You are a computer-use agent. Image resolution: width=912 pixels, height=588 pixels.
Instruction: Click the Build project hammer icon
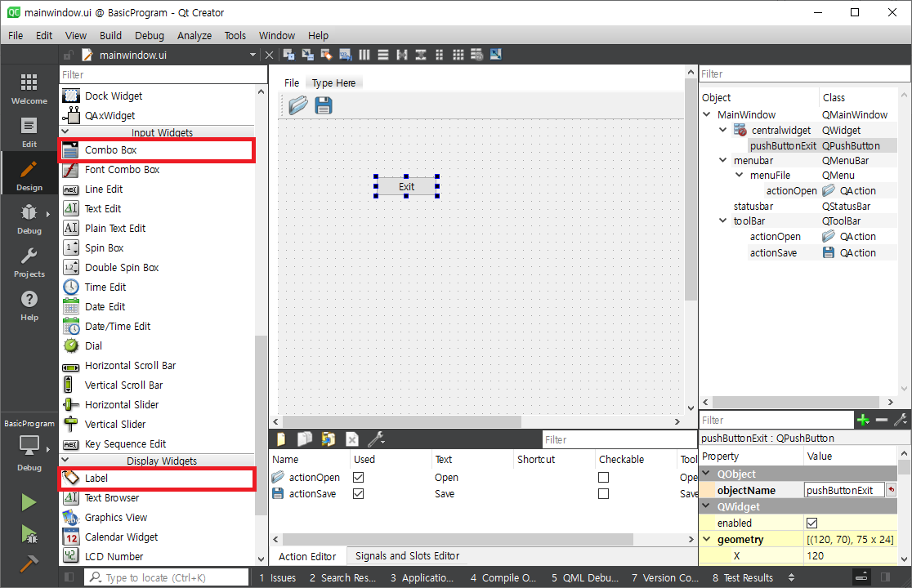pos(29,563)
